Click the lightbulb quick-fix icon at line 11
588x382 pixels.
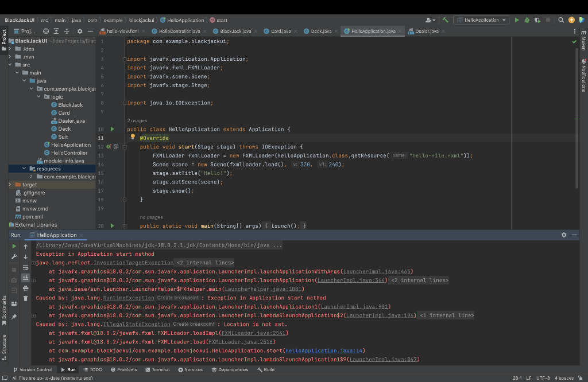pos(133,138)
